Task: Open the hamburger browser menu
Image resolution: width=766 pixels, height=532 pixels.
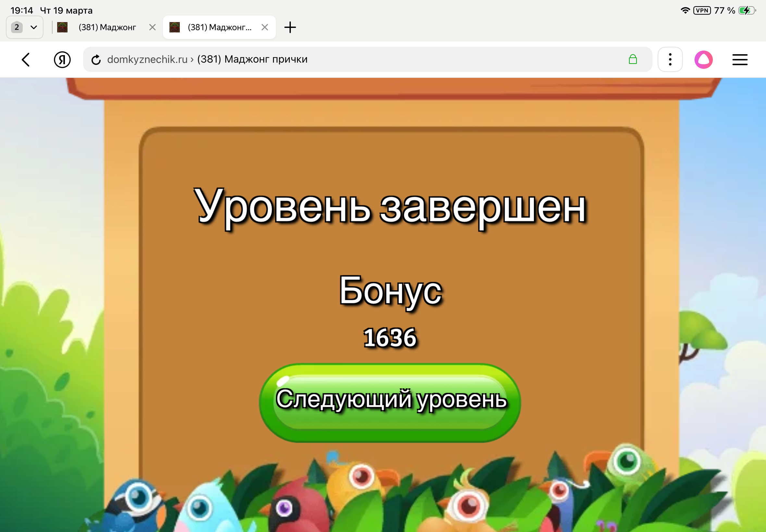Action: tap(740, 60)
